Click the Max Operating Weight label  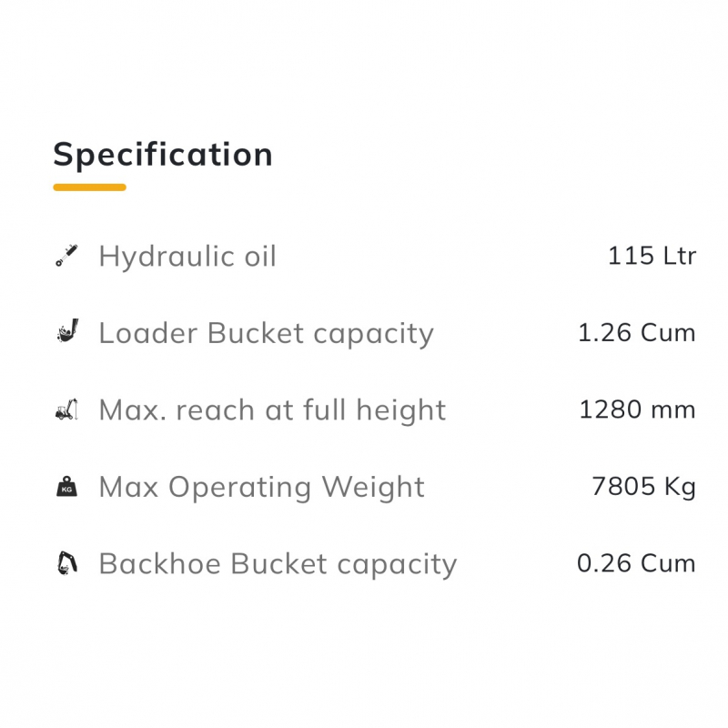coord(261,487)
